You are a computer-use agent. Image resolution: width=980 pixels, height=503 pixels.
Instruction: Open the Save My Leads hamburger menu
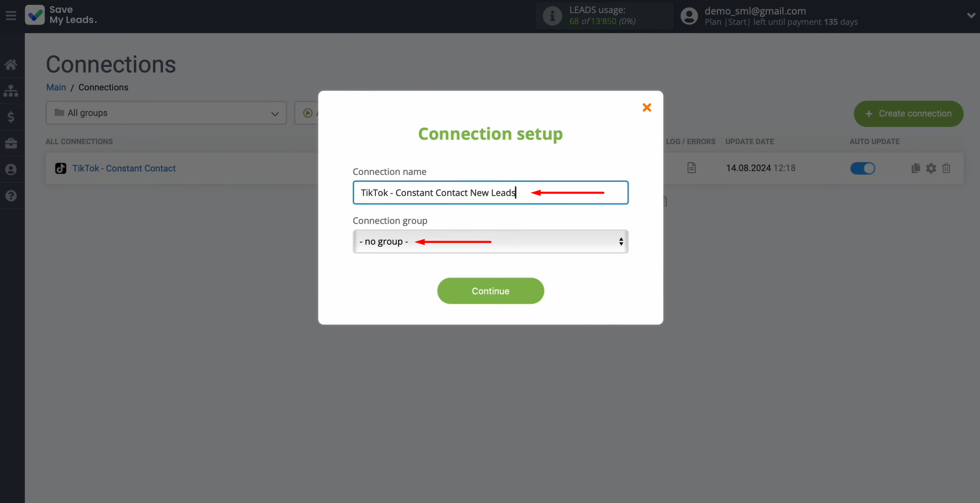point(10,15)
